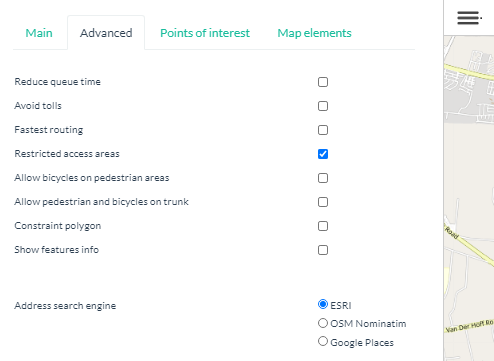Select ESRI as address search engine

click(x=323, y=304)
